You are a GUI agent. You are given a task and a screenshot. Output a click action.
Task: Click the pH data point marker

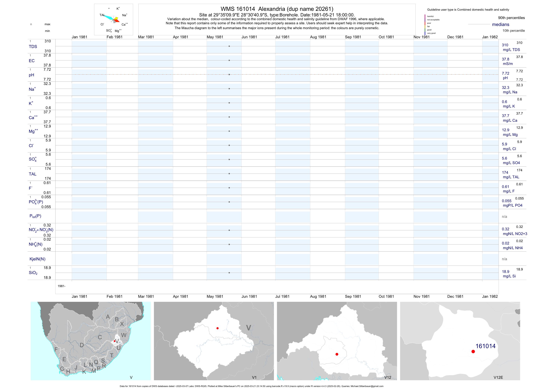pos(229,75)
